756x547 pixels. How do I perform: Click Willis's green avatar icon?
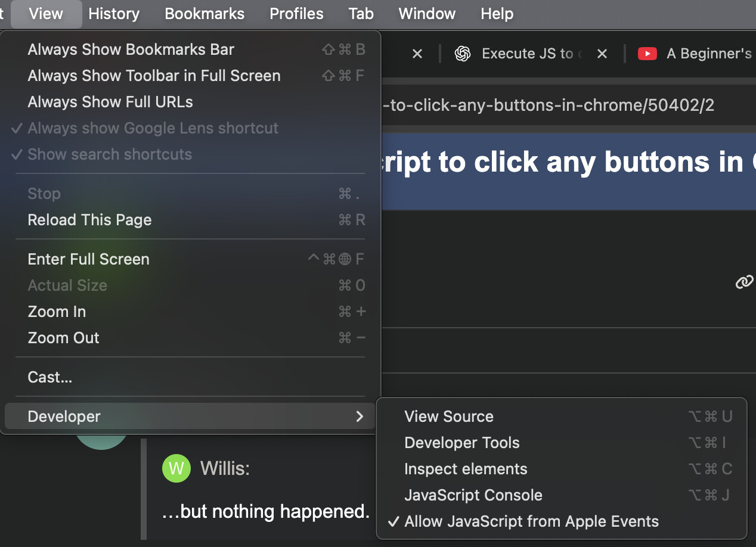176,468
